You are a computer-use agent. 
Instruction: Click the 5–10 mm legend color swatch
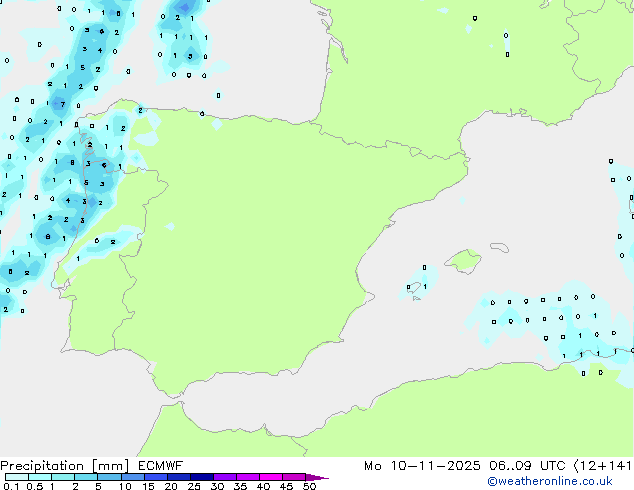[109, 477]
